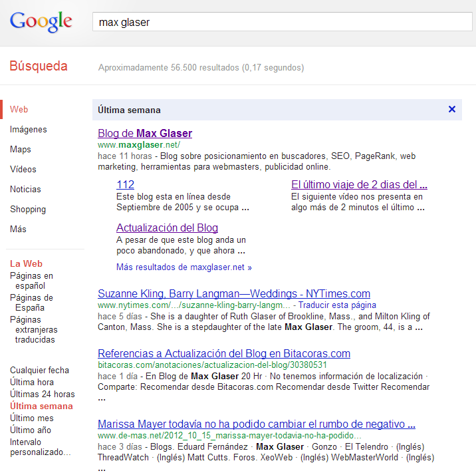Click the 'hace 1 día' snippet text

tap(118, 377)
